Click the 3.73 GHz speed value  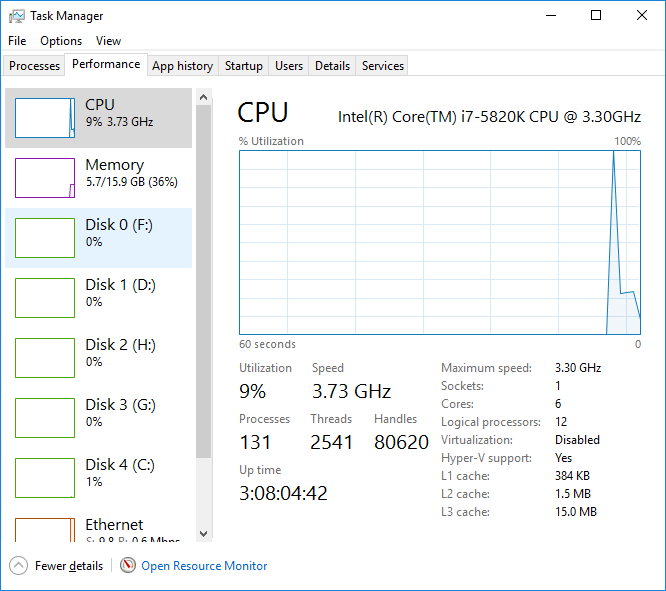[x=351, y=391]
